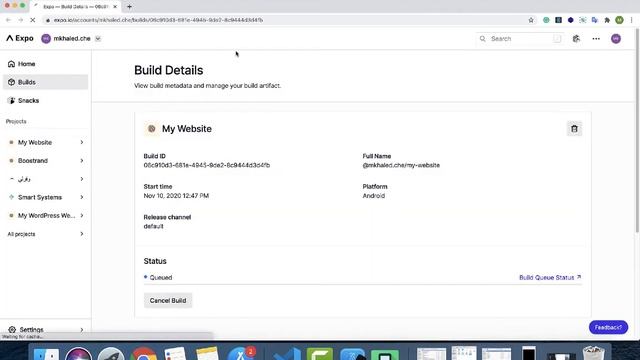Click the browser forward arrow
The image size is (640, 360).
(20, 20)
